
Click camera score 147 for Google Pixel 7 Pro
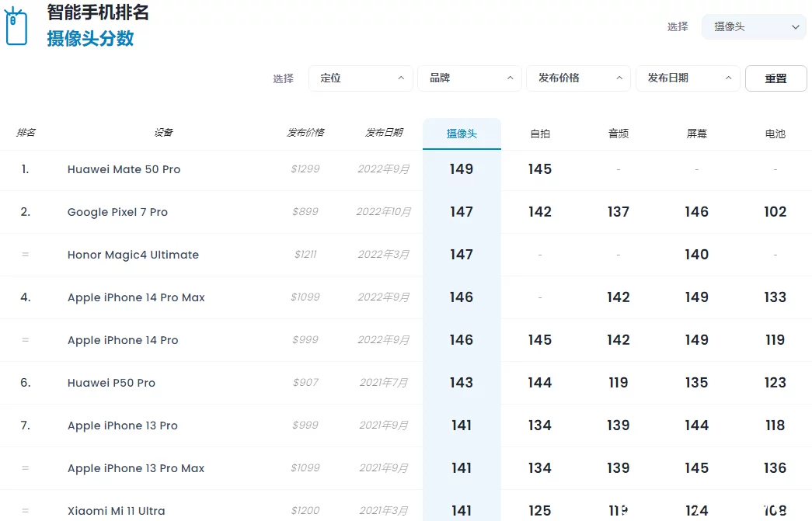point(462,212)
